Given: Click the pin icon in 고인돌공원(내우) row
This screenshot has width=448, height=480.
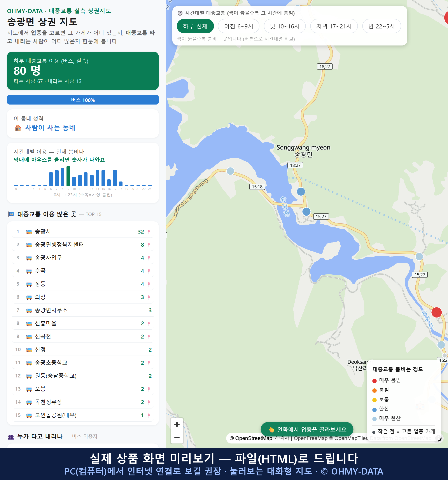Looking at the screenshot, I should coord(149,415).
